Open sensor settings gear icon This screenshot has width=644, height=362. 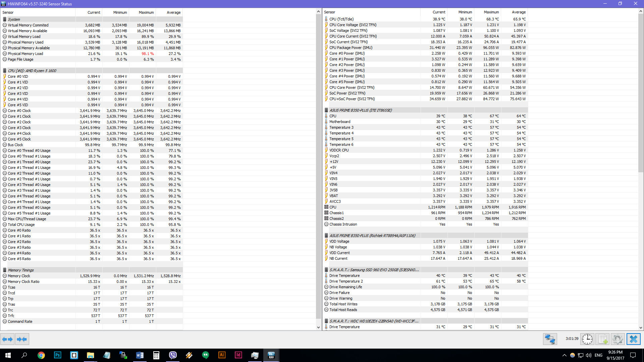coord(618,339)
